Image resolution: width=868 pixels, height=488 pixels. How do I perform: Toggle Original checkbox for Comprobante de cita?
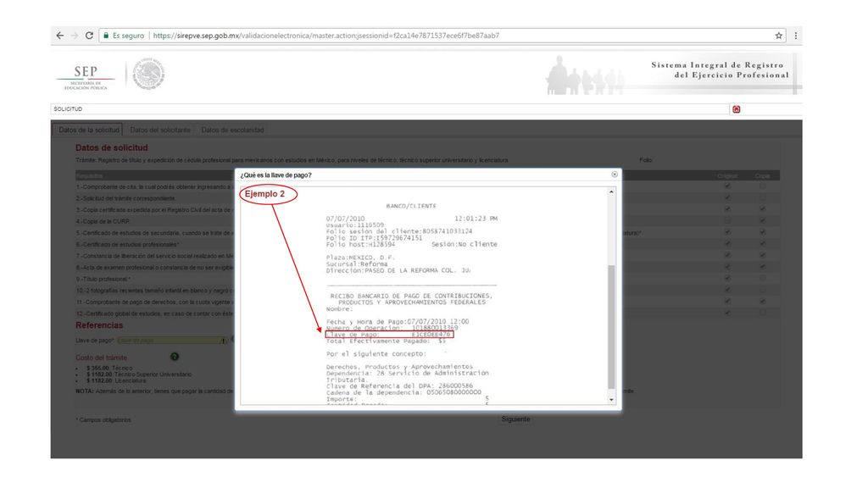click(x=727, y=186)
